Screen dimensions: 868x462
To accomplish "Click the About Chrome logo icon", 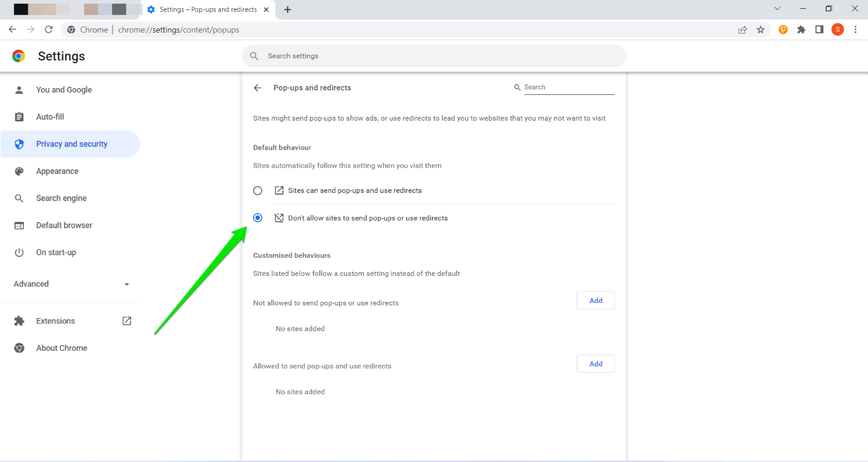I will pyautogui.click(x=19, y=348).
